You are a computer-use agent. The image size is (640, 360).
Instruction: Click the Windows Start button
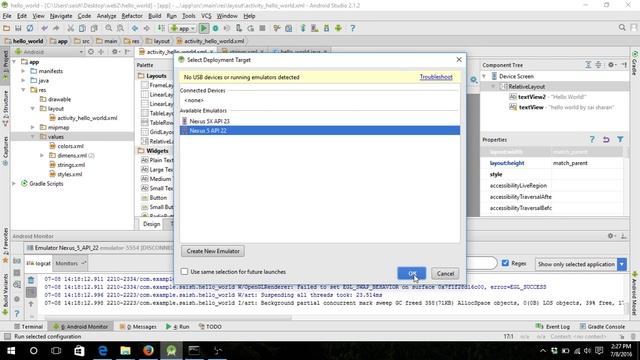[11, 350]
